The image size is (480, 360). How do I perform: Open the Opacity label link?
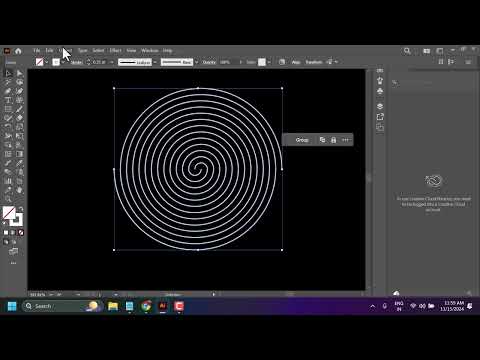(x=209, y=62)
